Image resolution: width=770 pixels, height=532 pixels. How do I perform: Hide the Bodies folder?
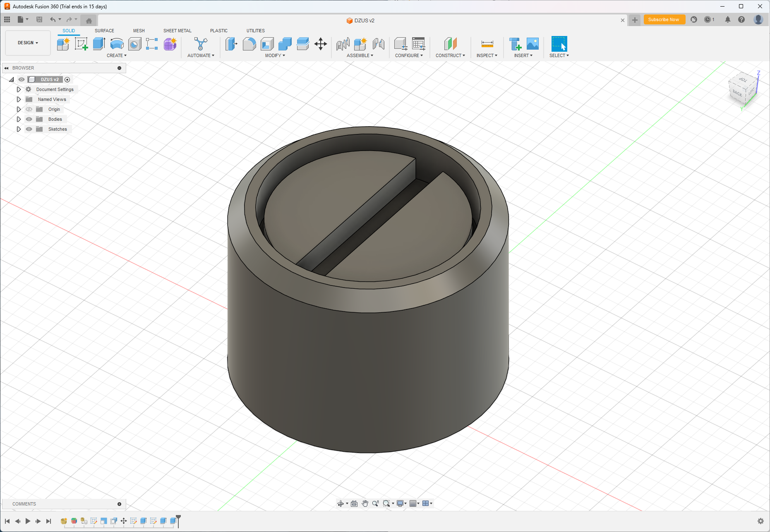pos(29,119)
